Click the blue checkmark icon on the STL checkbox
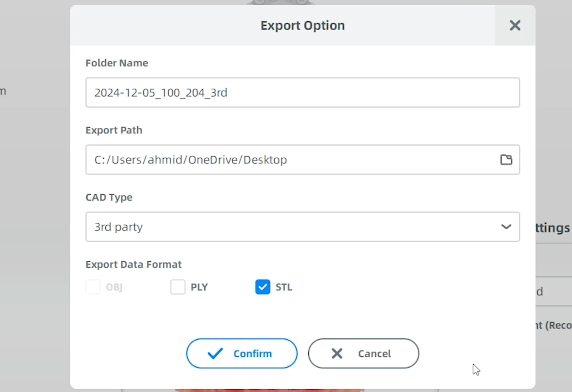Screen dimensions: 572x392 coord(262,287)
